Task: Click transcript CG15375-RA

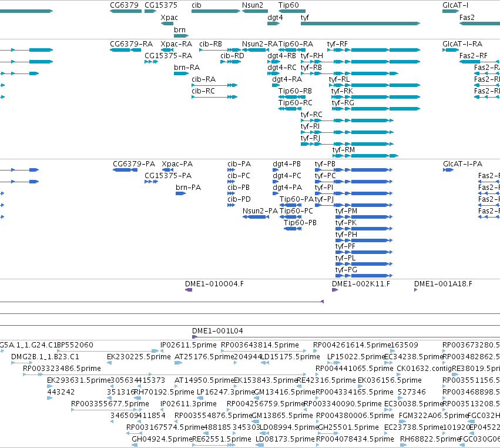Action: click(151, 62)
